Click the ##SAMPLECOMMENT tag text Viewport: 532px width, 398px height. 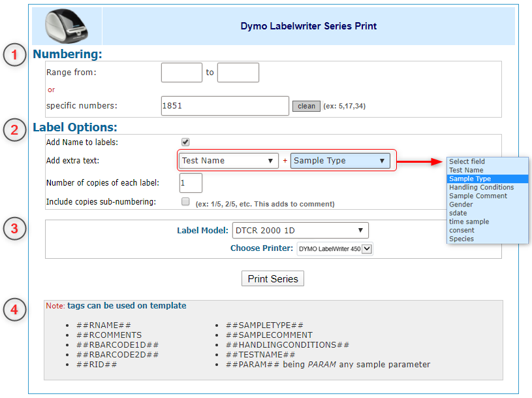(x=270, y=335)
